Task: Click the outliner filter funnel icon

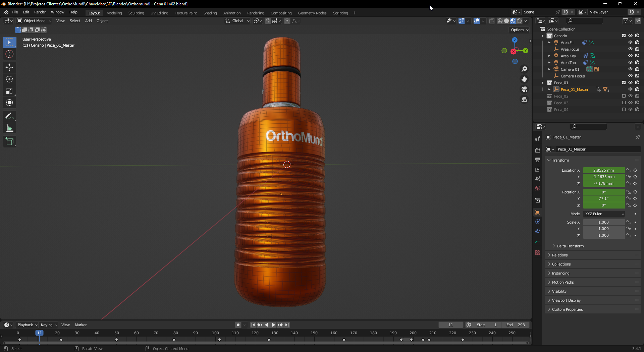Action: click(x=626, y=21)
